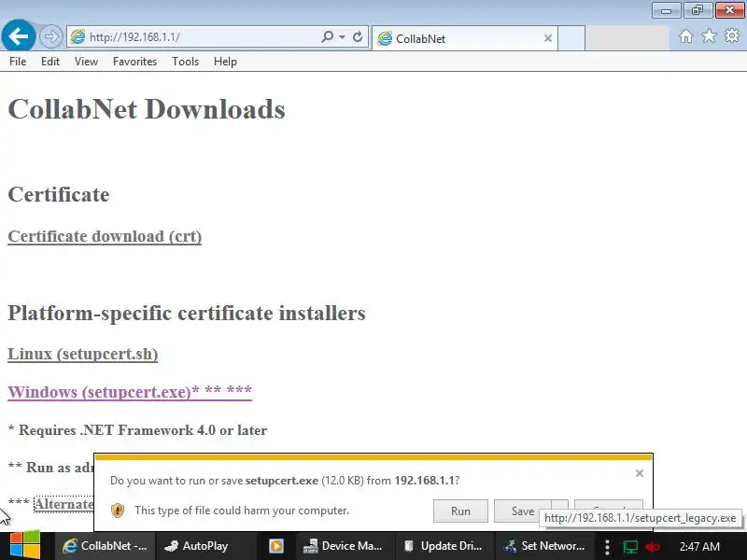The width and height of the screenshot is (747, 560).
Task: Click the search magnifier in address bar
Action: click(328, 36)
